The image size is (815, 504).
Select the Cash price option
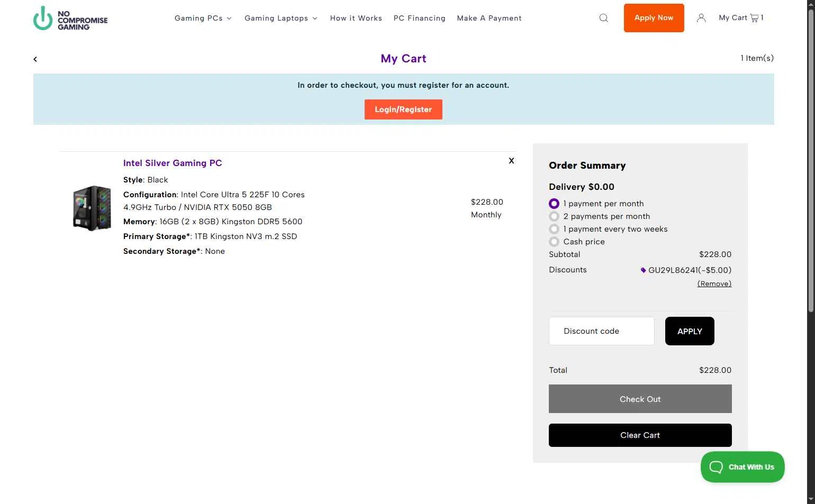coord(554,242)
